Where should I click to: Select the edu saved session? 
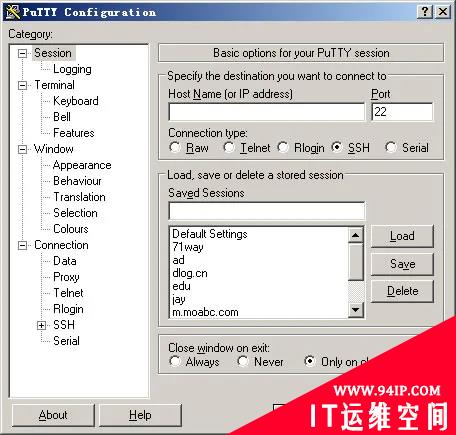[259, 286]
